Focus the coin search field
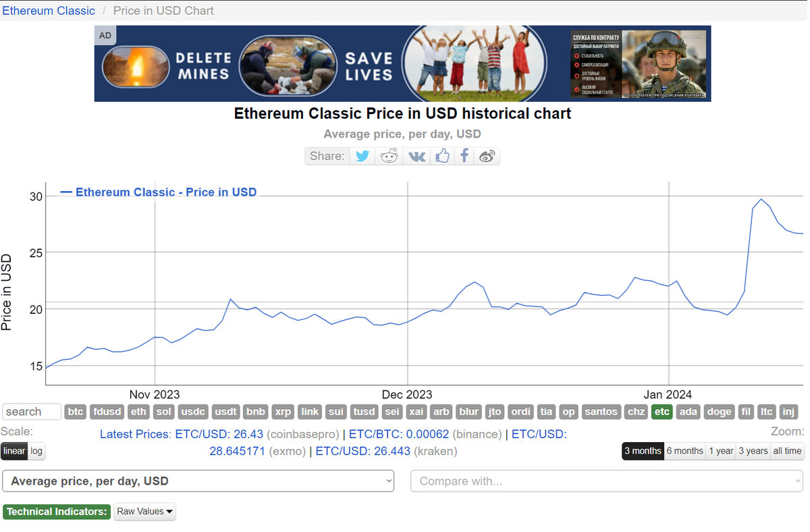Image resolution: width=810 pixels, height=532 pixels. [x=32, y=412]
